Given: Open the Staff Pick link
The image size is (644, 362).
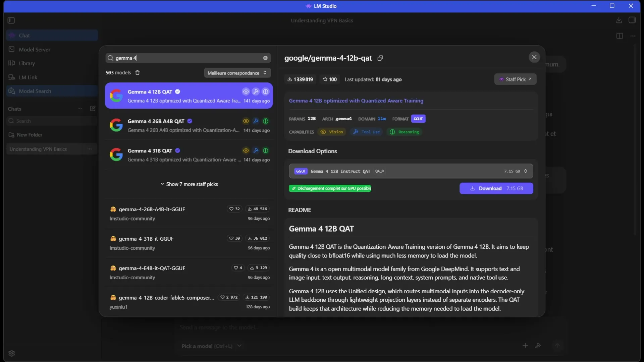Looking at the screenshot, I should coord(515,79).
